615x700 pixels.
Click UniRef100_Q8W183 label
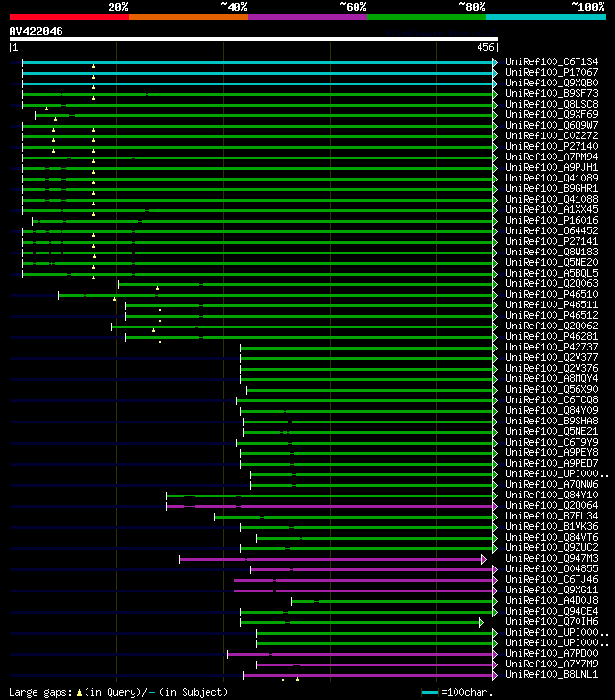552,253
